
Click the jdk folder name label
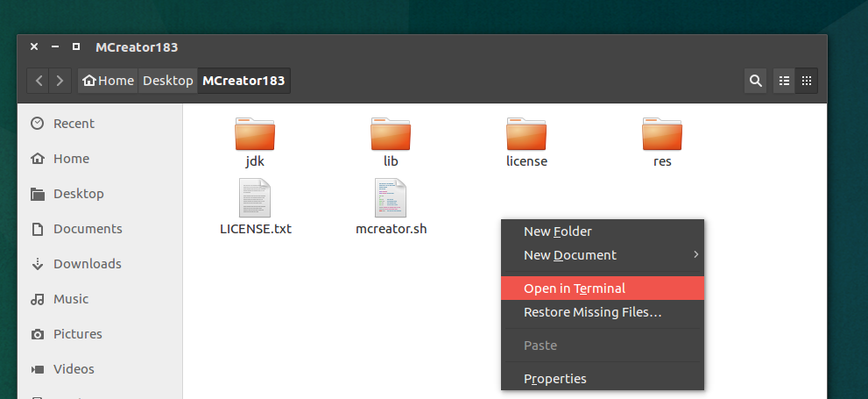pos(255,162)
